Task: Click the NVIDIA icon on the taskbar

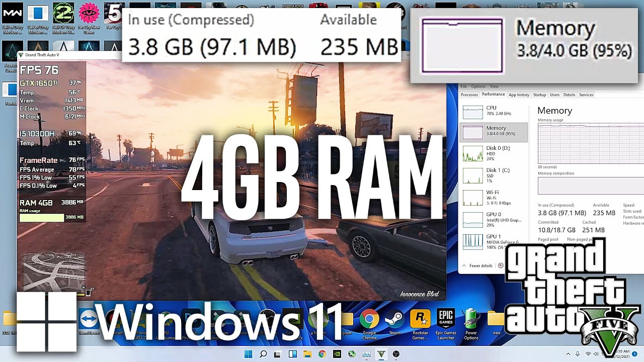Action: pos(337,354)
